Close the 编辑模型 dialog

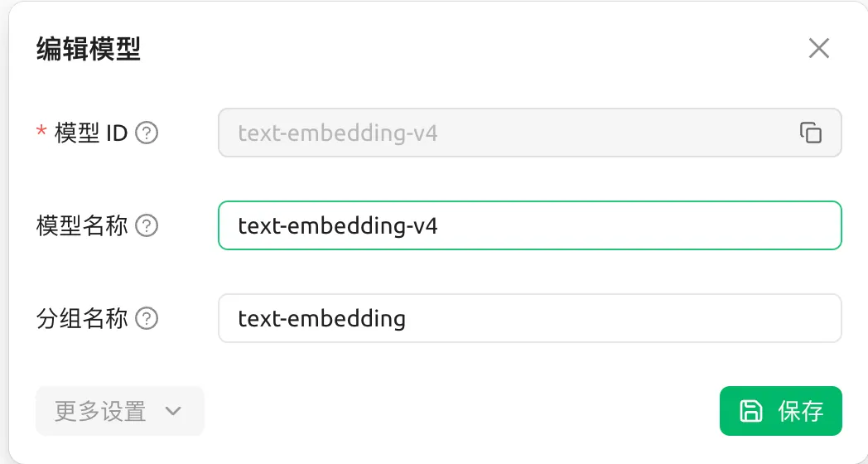818,49
